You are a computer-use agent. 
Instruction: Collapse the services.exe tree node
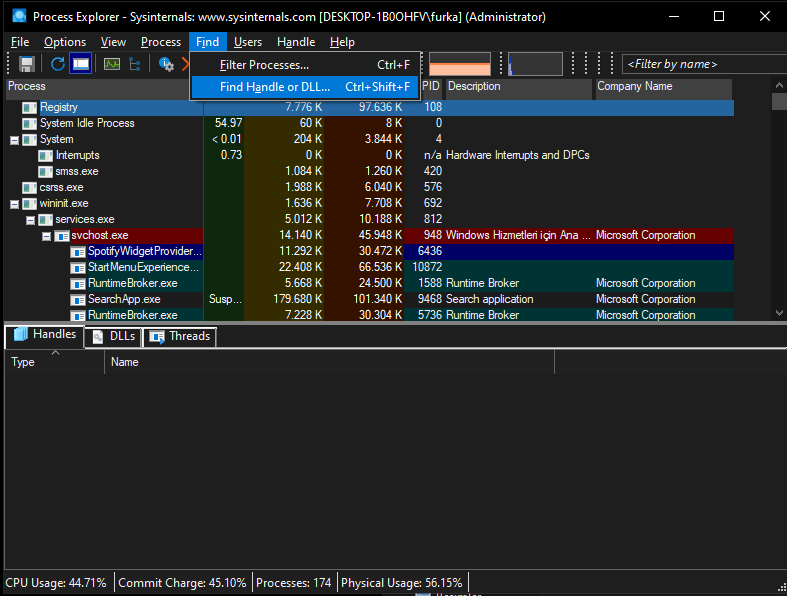pyautogui.click(x=31, y=220)
